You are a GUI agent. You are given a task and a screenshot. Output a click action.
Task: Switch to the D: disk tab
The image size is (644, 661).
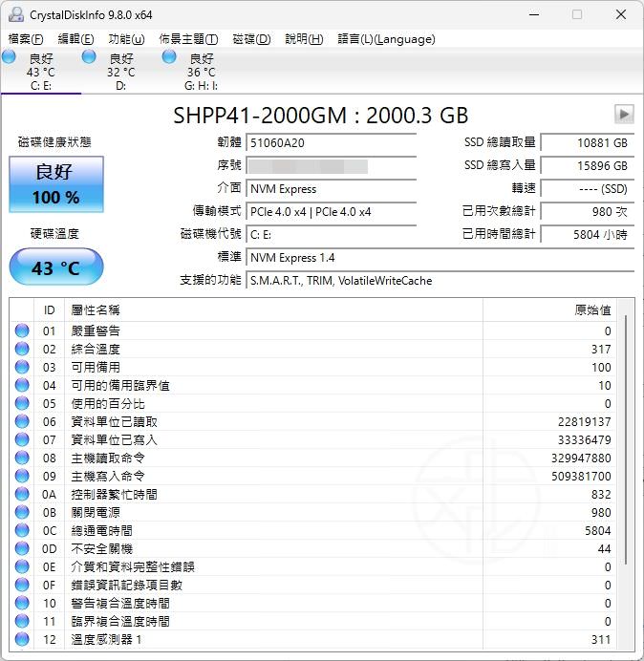coord(121,72)
